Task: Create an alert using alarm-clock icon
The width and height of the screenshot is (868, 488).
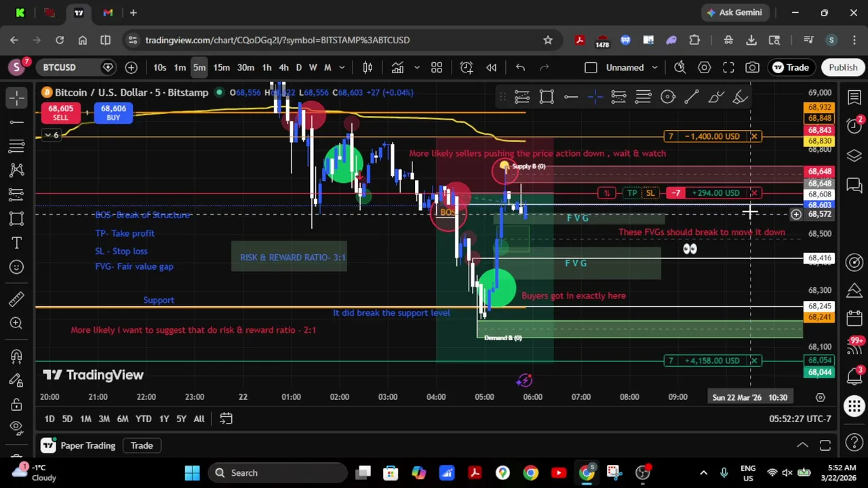Action: pos(467,67)
